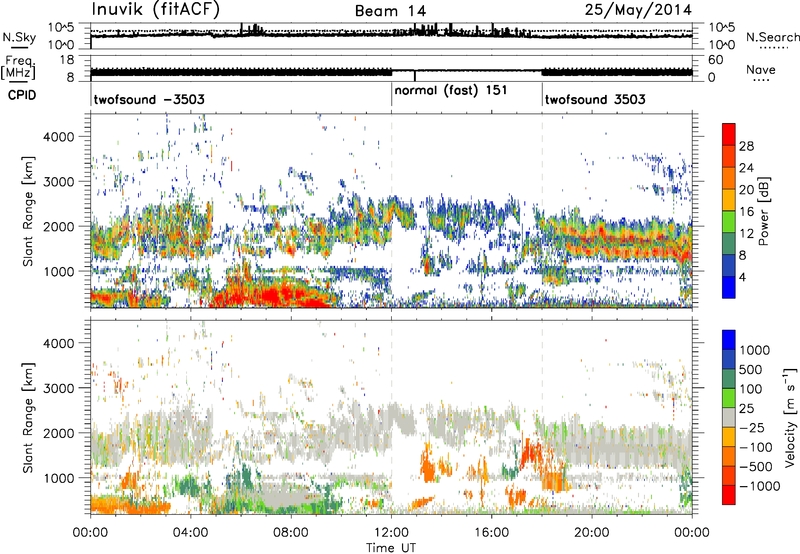Click the date '25/May/2014'
This screenshot has width=800, height=554.
[x=638, y=9]
